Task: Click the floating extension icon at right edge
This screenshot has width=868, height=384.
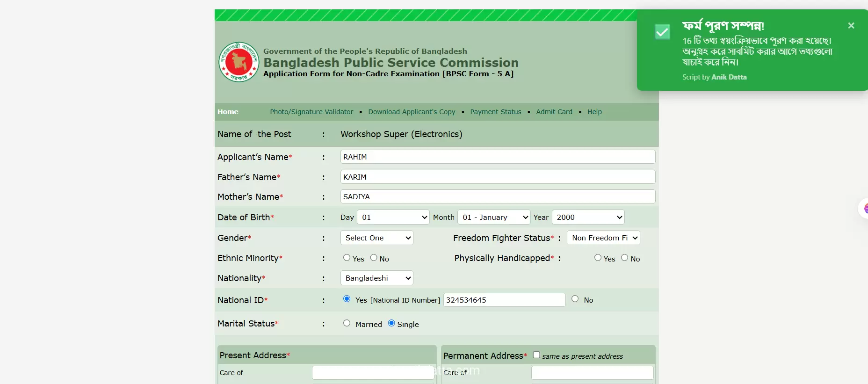Action: (x=864, y=208)
